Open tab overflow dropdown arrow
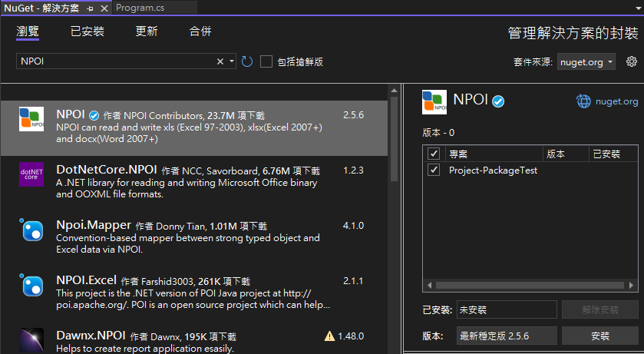The image size is (644, 354). 638,8
